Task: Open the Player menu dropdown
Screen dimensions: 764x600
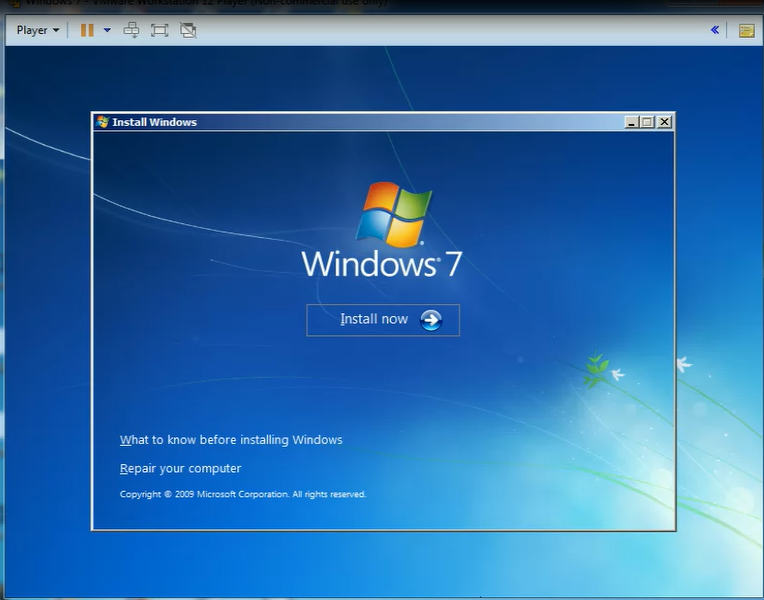Action: click(x=38, y=30)
